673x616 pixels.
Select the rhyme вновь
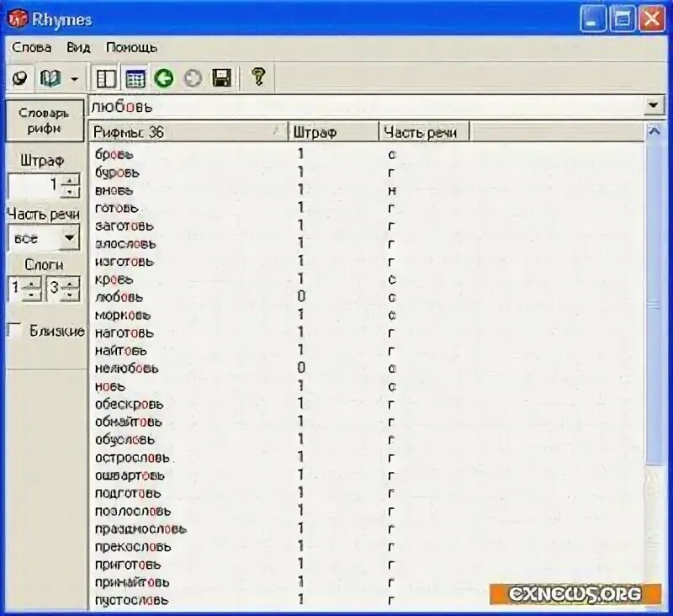(114, 190)
